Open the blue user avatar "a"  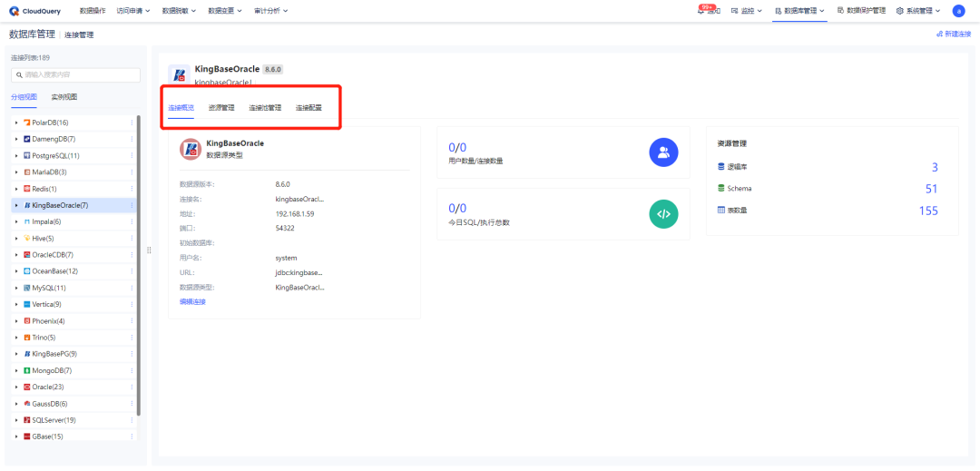[x=959, y=11]
